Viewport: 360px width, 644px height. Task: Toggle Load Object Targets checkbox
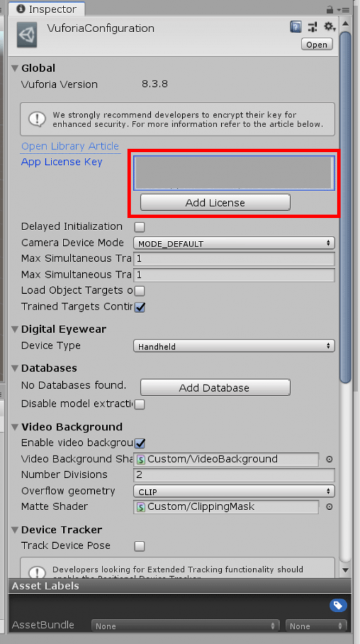coord(139,291)
